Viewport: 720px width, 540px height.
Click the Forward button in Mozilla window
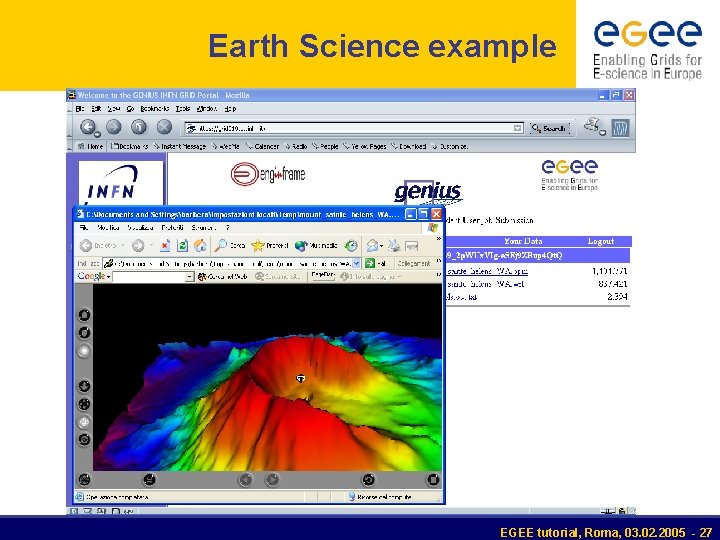click(x=114, y=127)
